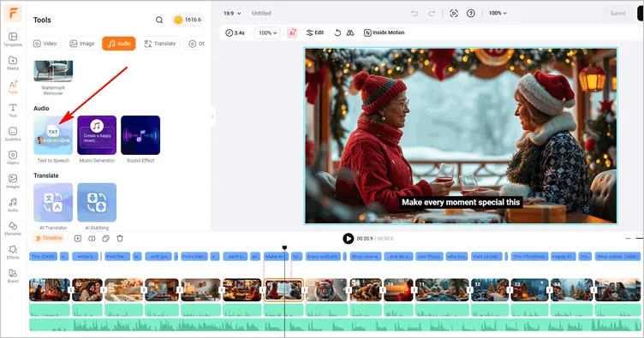
Task: Select scene 01 thumbnail in timeline
Action: pos(50,290)
